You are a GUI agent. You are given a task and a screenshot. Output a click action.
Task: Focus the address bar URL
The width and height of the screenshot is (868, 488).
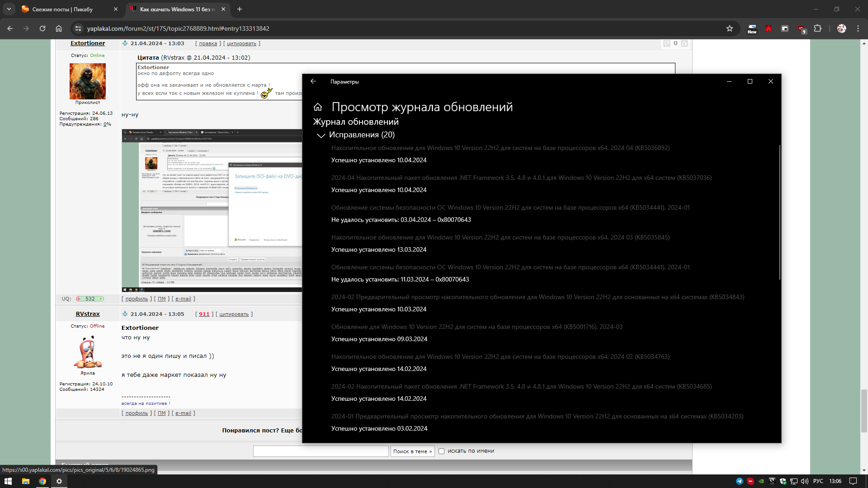point(178,28)
